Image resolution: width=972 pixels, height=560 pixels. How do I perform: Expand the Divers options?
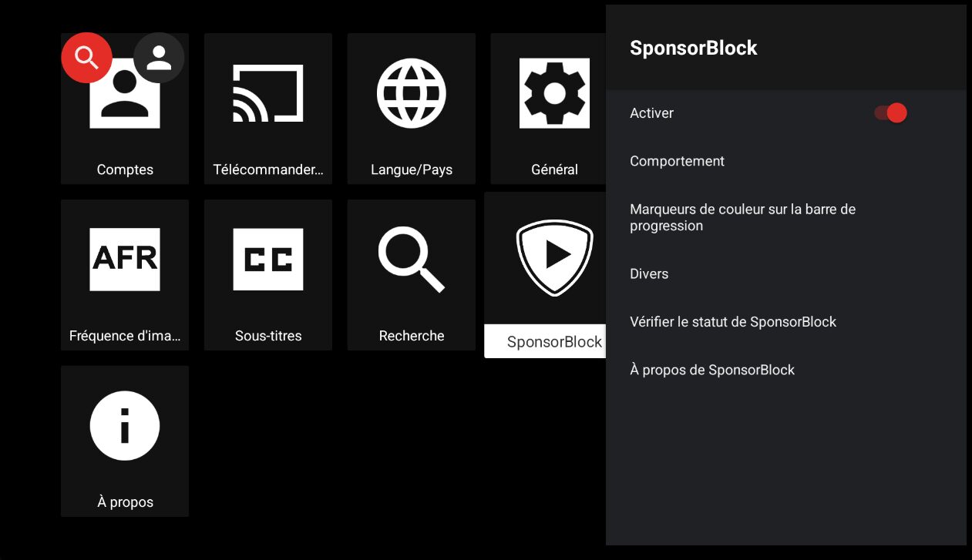[649, 273]
